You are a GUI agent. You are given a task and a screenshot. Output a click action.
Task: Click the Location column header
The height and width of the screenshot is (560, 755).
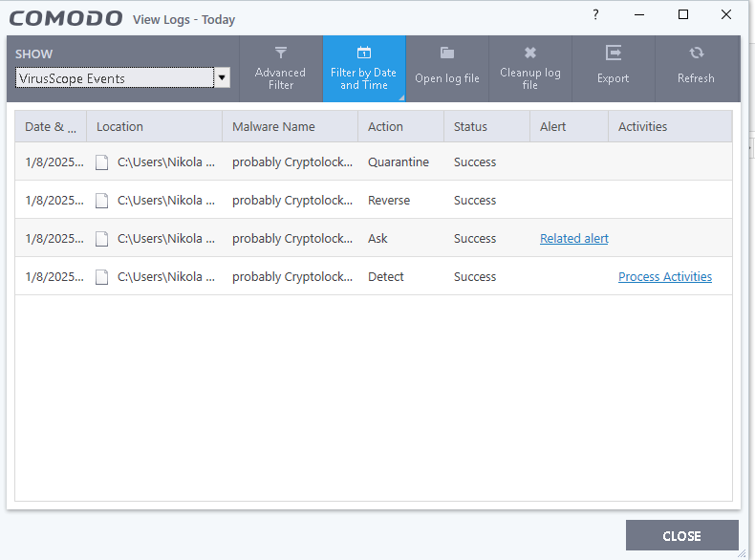click(154, 127)
